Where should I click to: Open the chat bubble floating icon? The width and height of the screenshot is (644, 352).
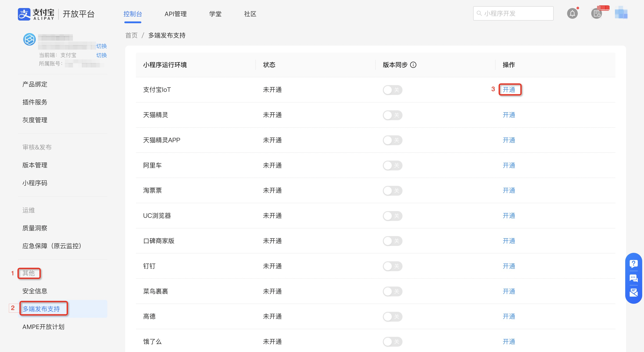click(633, 278)
